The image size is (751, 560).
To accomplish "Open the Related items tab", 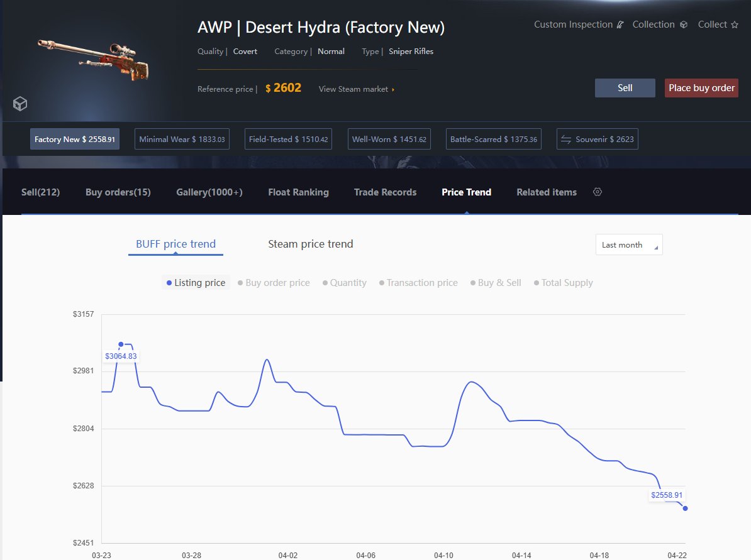I will coord(547,192).
